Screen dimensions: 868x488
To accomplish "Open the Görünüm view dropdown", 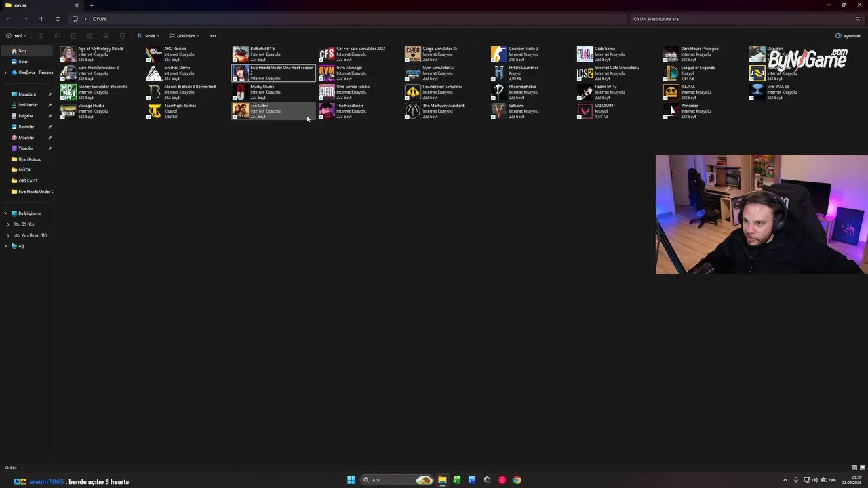I will [x=184, y=36].
